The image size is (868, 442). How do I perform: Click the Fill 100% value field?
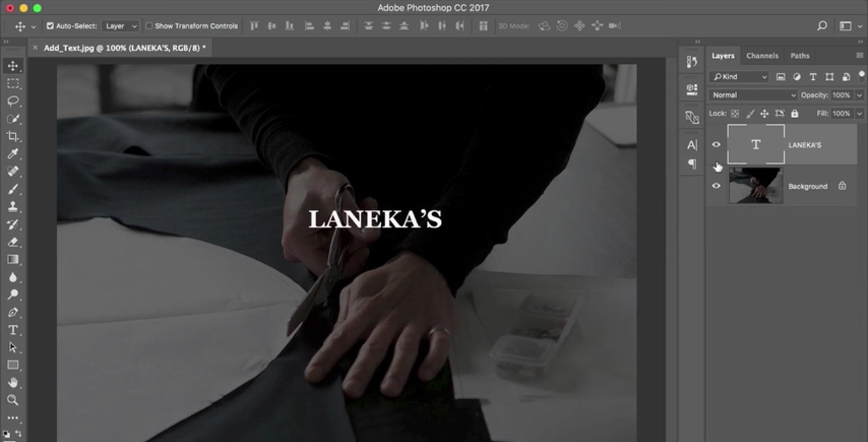(x=842, y=113)
